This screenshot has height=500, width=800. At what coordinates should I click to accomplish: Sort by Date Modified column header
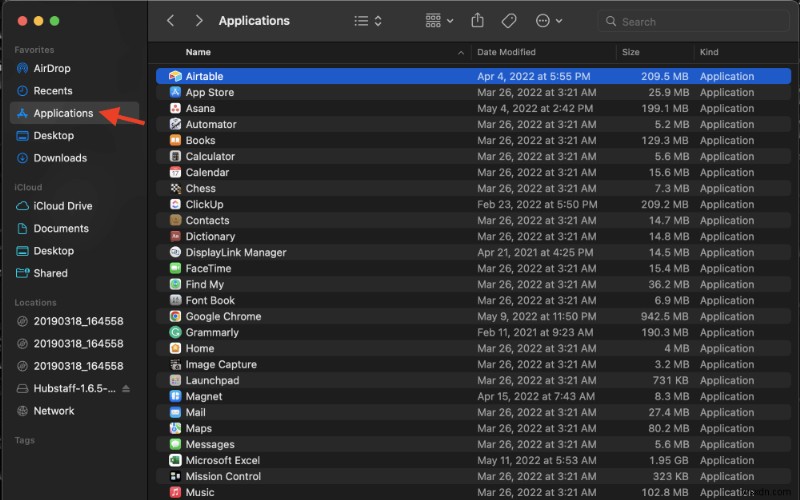tap(506, 52)
